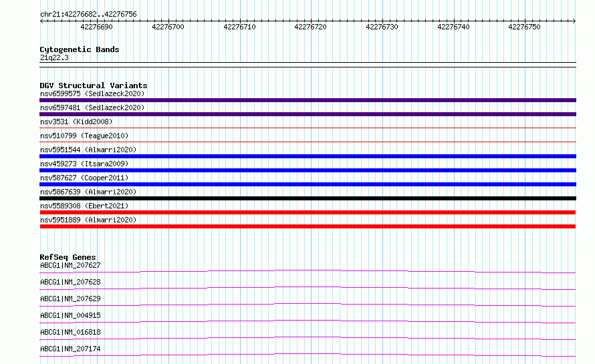Image resolution: width=595 pixels, height=364 pixels.
Task: Click the magenta line of ABCG1|NM_207627
Action: coord(308,271)
